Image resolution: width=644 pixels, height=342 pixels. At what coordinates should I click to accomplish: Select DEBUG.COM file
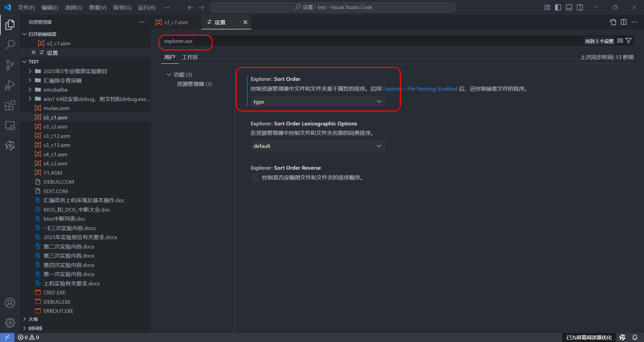pos(85,182)
